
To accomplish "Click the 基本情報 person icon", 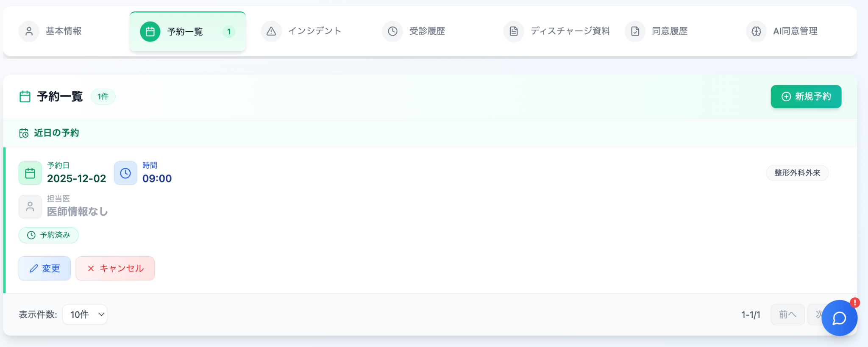I will click(29, 31).
